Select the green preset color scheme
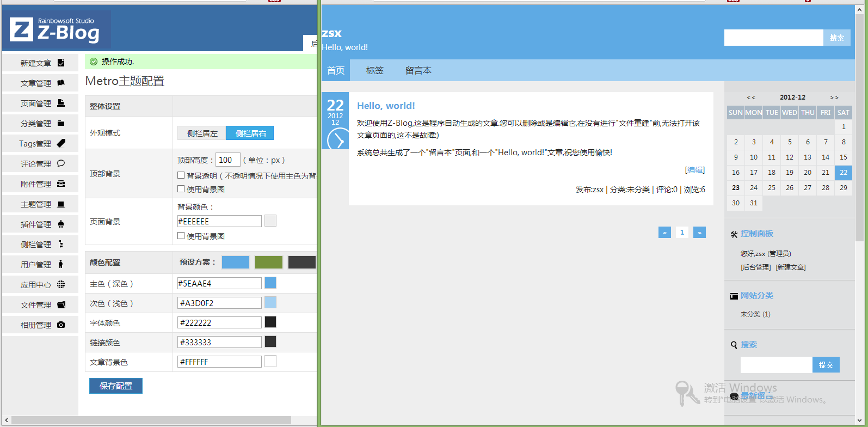 tap(269, 262)
